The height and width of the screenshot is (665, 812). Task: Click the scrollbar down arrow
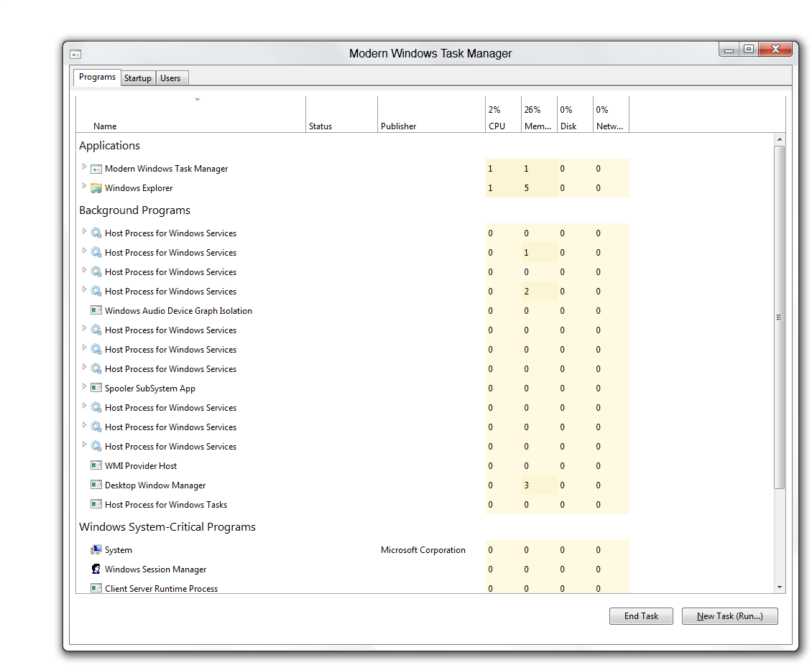click(x=780, y=587)
